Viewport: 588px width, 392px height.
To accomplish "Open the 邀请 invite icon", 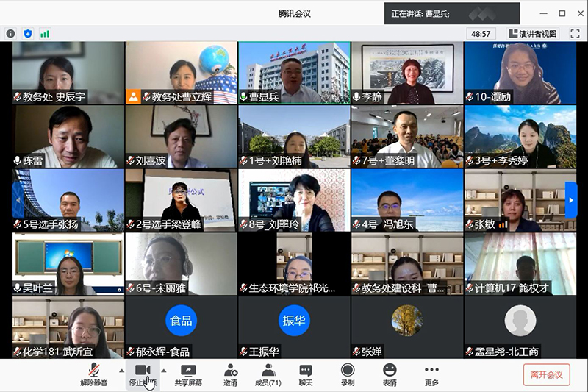I will click(x=231, y=374).
